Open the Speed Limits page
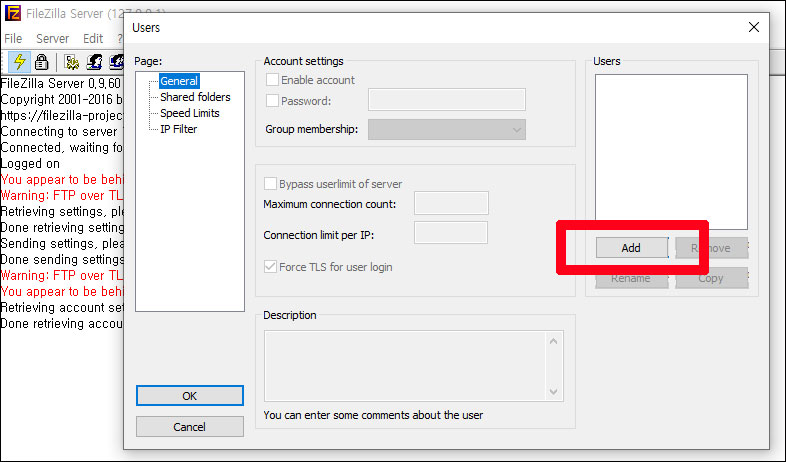The height and width of the screenshot is (462, 786). pyautogui.click(x=189, y=113)
